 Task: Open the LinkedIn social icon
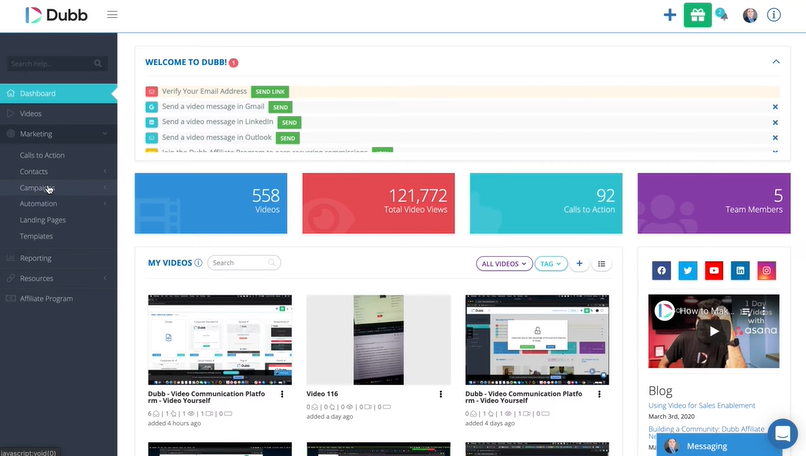coord(740,270)
